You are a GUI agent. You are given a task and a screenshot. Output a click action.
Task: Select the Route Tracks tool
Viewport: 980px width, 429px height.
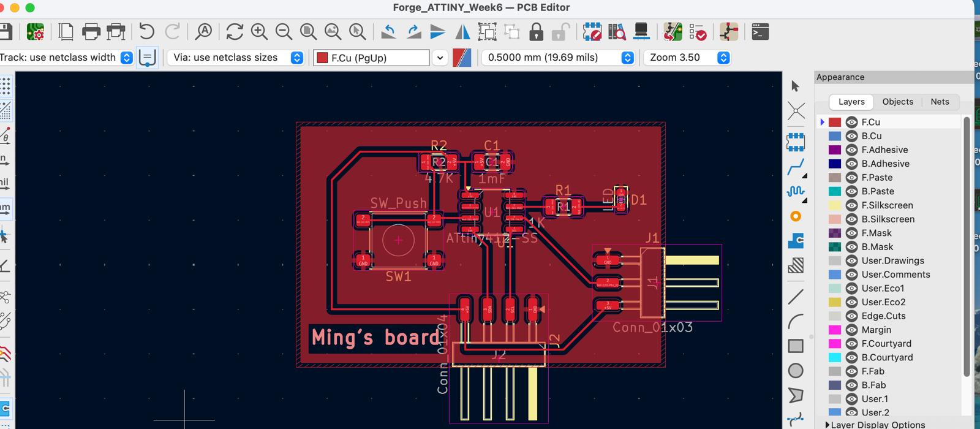[796, 167]
